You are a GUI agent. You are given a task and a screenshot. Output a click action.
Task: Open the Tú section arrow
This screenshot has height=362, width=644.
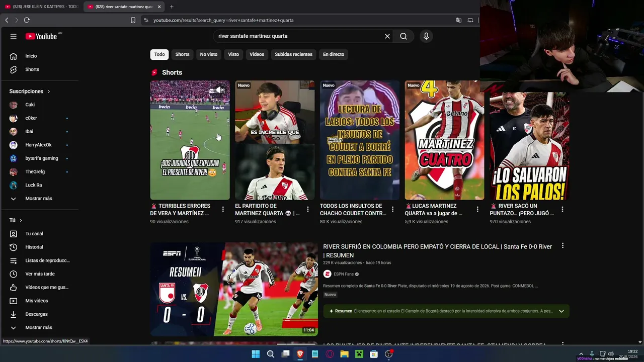coord(21,220)
